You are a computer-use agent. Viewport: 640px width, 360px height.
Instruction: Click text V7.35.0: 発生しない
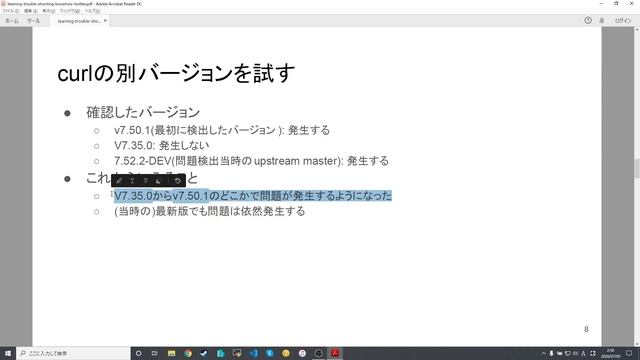pyautogui.click(x=162, y=145)
